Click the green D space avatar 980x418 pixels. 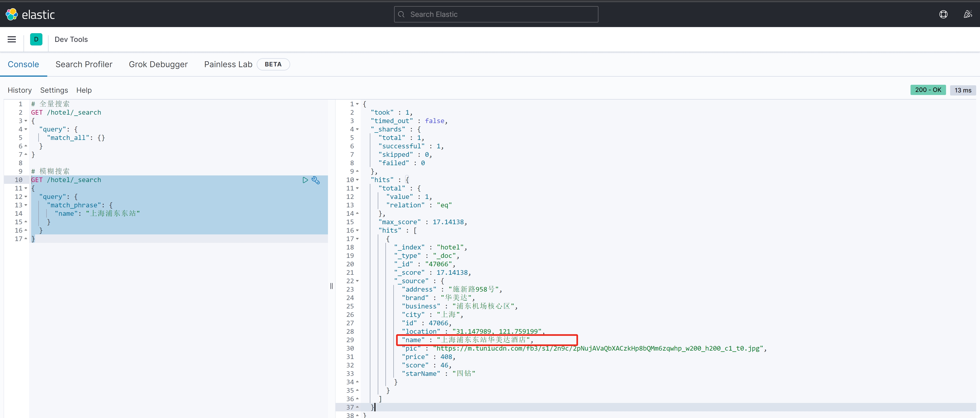coord(36,40)
